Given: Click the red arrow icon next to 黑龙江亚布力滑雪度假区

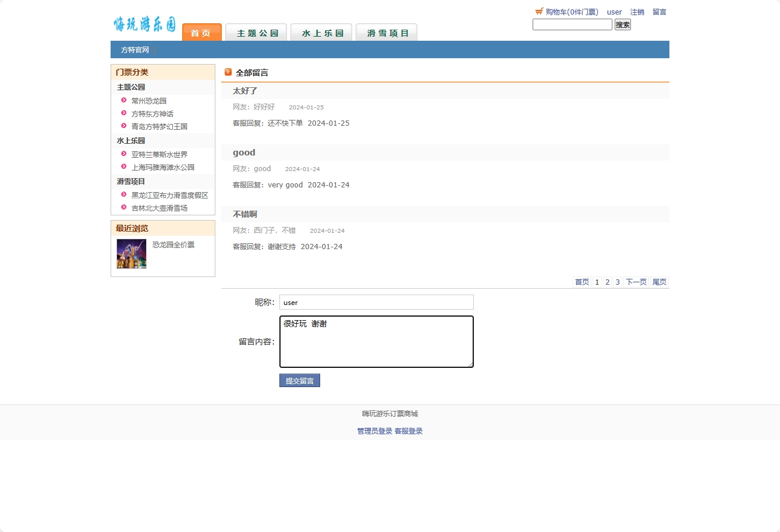Looking at the screenshot, I should pos(123,195).
